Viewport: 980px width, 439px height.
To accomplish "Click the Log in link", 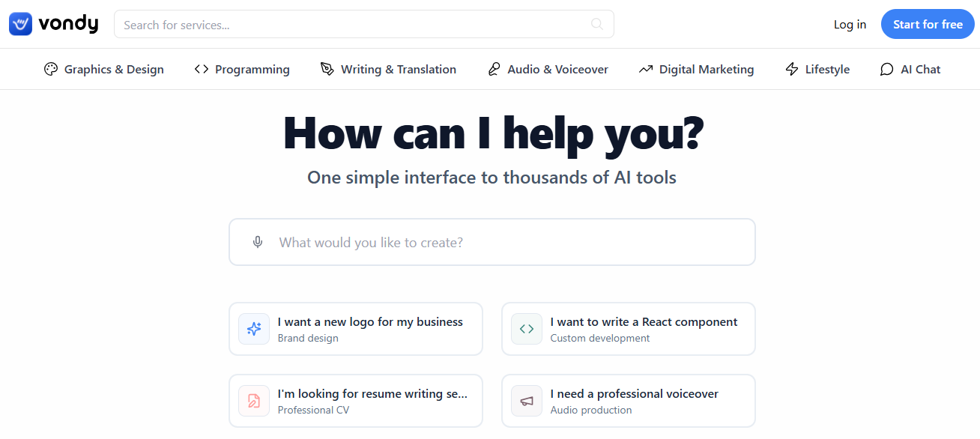I will coord(850,25).
